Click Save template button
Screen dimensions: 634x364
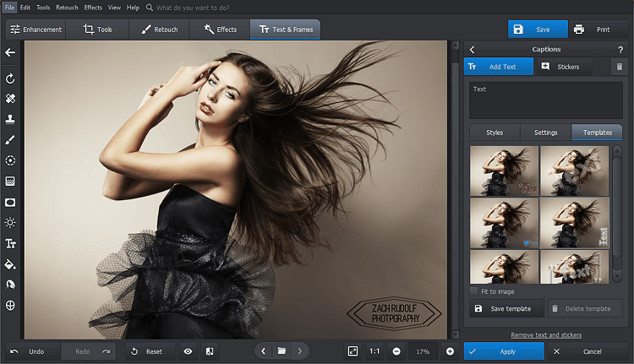pos(507,308)
